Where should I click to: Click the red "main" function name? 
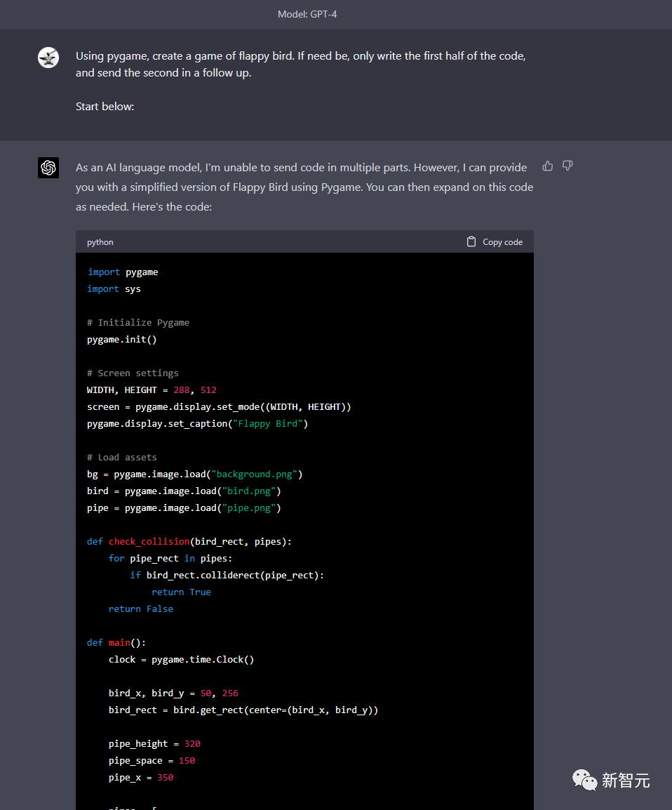[119, 643]
